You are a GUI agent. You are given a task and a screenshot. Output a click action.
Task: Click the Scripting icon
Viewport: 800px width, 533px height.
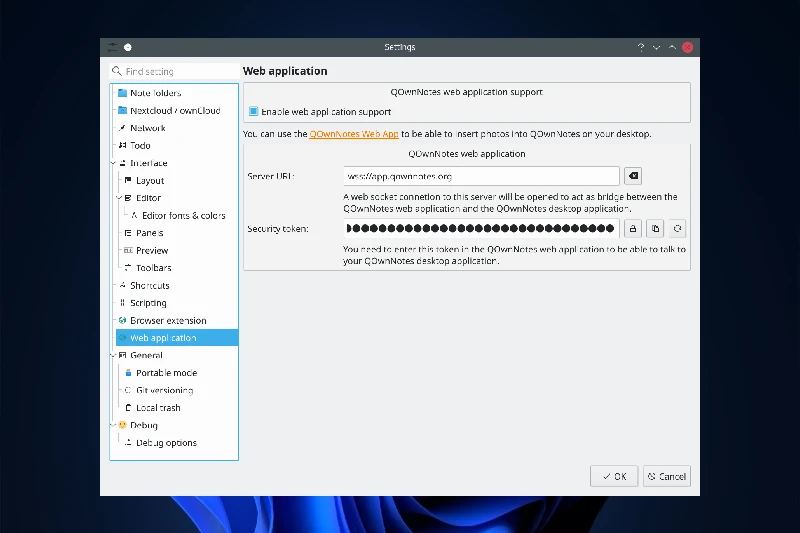[122, 303]
